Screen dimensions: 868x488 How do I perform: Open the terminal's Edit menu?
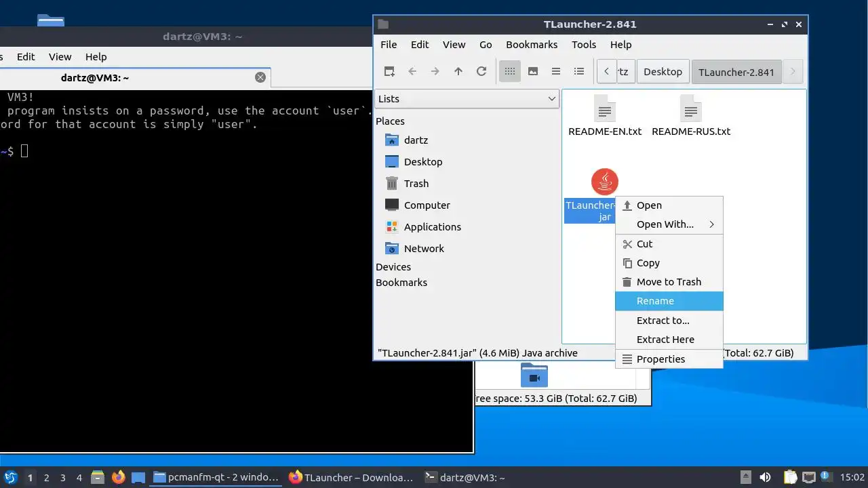[26, 57]
